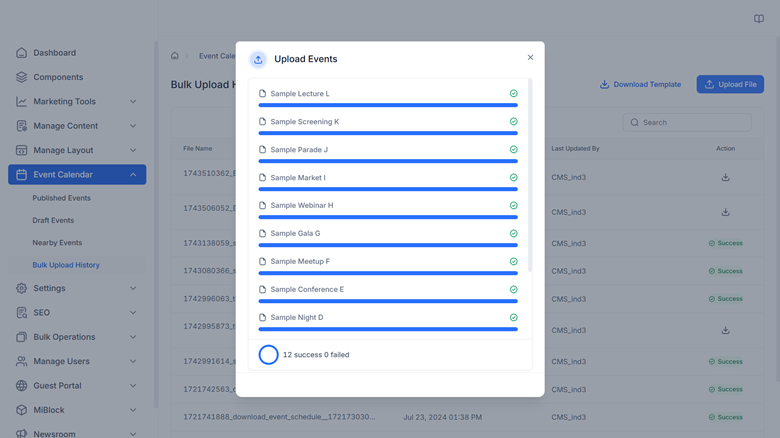Viewport: 780px width, 438px height.
Task: Expand the Bulk Operations chevron
Action: (x=133, y=337)
